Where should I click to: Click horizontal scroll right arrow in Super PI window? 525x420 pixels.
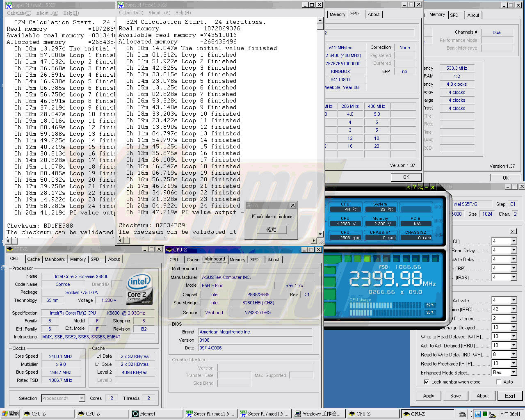tap(314, 241)
